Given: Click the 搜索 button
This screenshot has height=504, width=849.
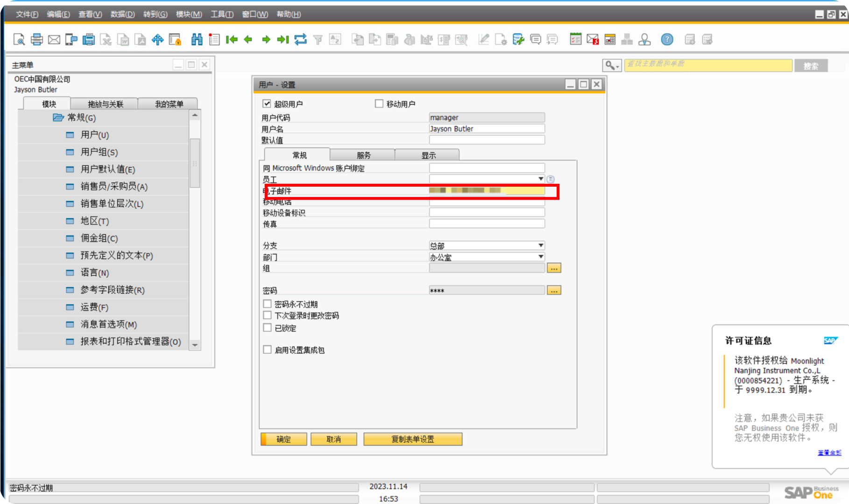Looking at the screenshot, I should [811, 66].
